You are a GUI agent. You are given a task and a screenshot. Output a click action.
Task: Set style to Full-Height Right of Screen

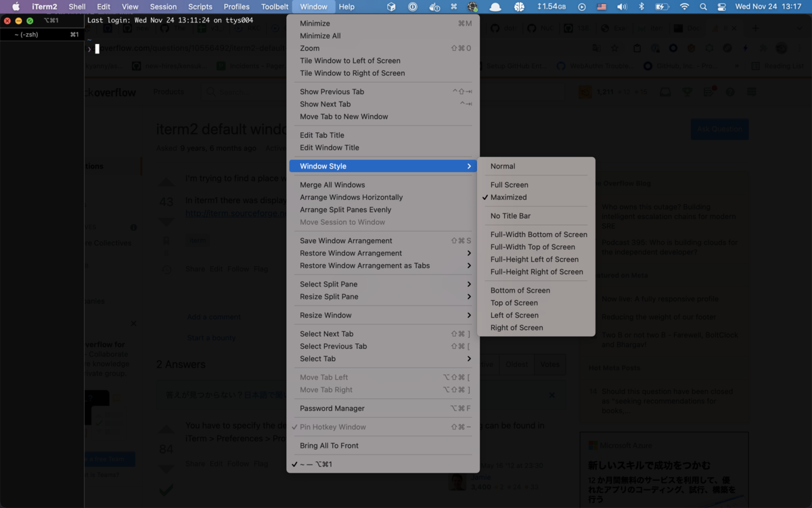[x=536, y=272]
